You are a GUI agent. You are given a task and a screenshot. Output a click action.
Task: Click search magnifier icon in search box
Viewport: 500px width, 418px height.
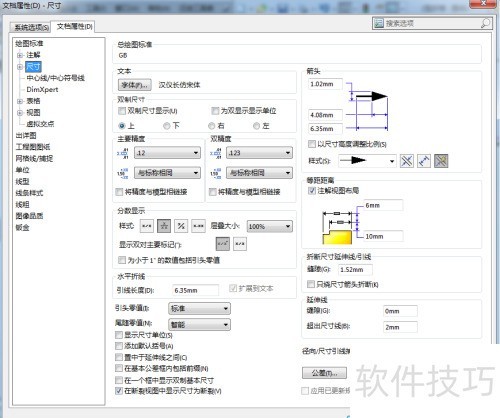[x=486, y=23]
